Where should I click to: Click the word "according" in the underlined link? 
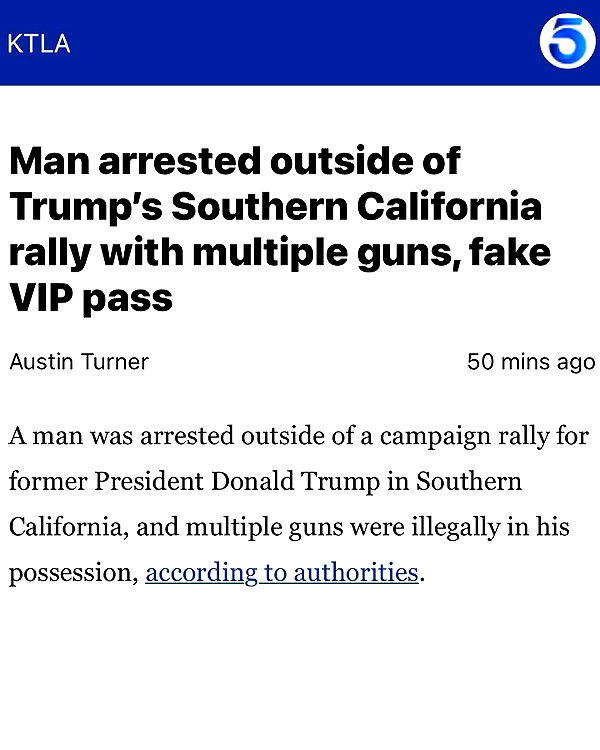click(x=201, y=573)
